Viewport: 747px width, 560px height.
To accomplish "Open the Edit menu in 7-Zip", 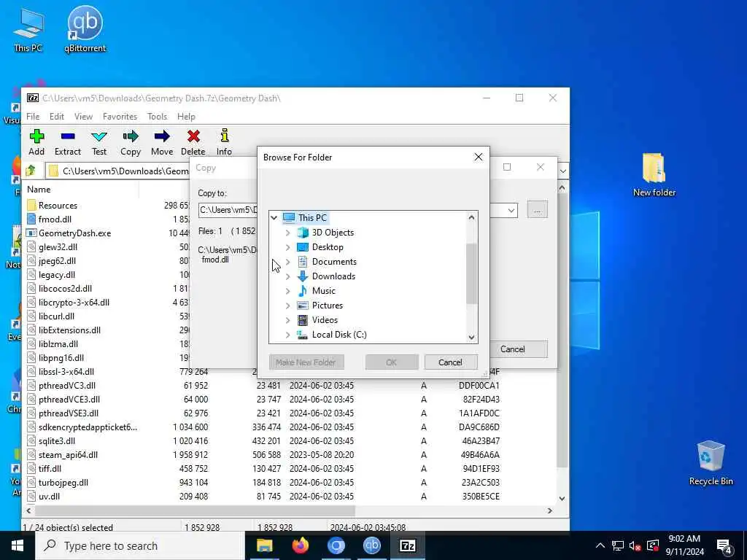I will [x=57, y=116].
